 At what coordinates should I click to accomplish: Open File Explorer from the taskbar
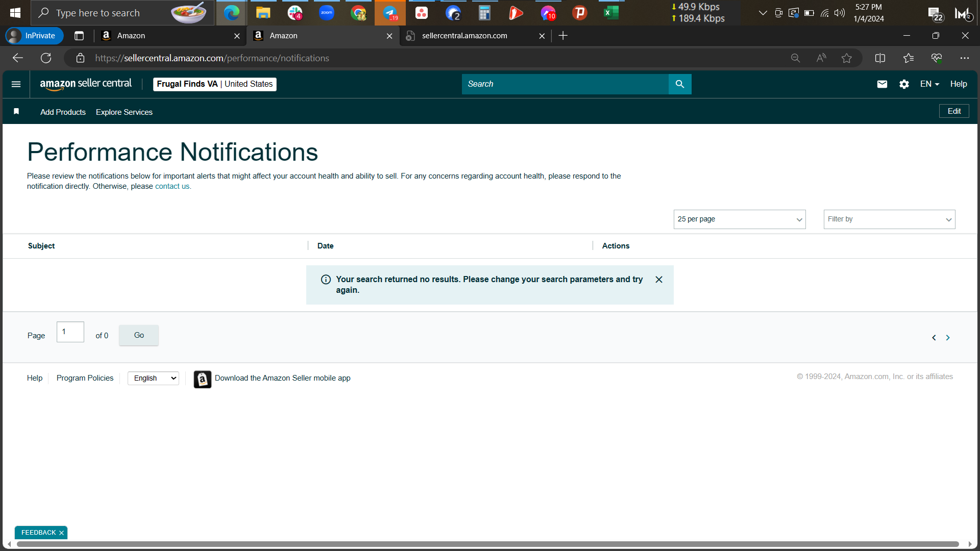pos(263,13)
